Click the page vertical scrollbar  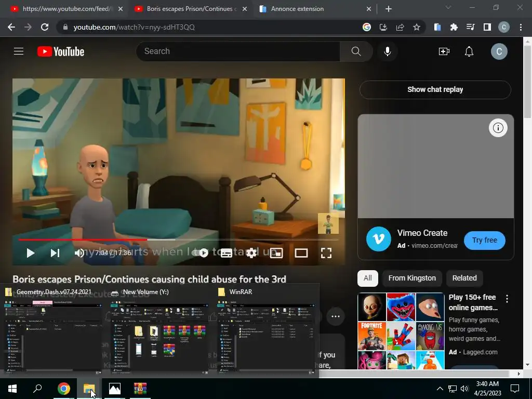tap(527, 82)
